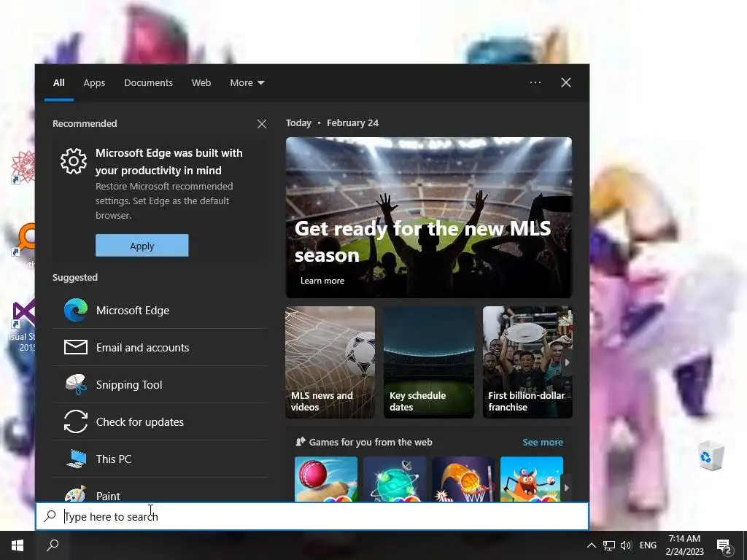Click the Check for updates item
The width and height of the screenshot is (747, 560).
click(x=160, y=422)
